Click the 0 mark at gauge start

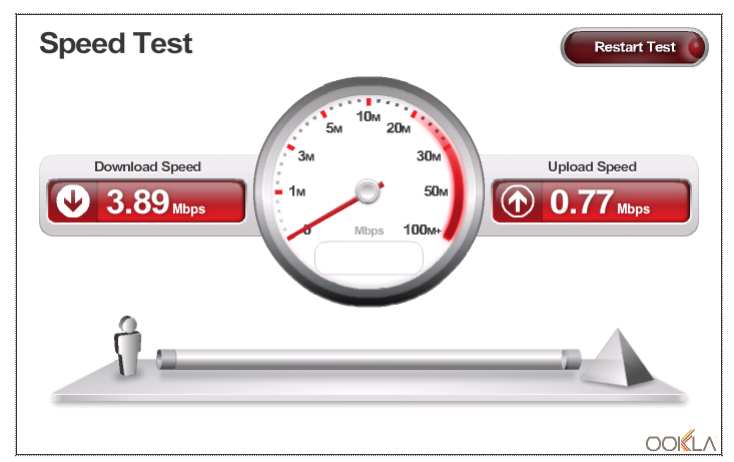[307, 230]
